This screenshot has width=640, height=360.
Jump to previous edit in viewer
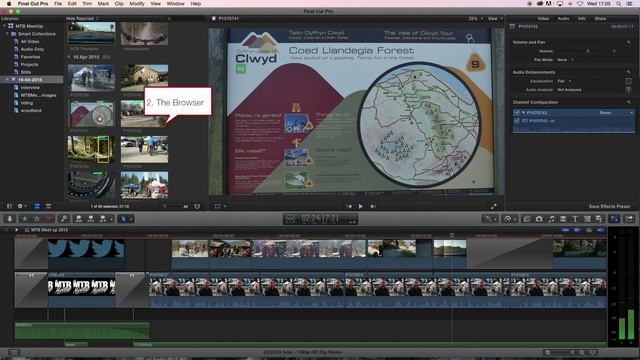click(349, 207)
